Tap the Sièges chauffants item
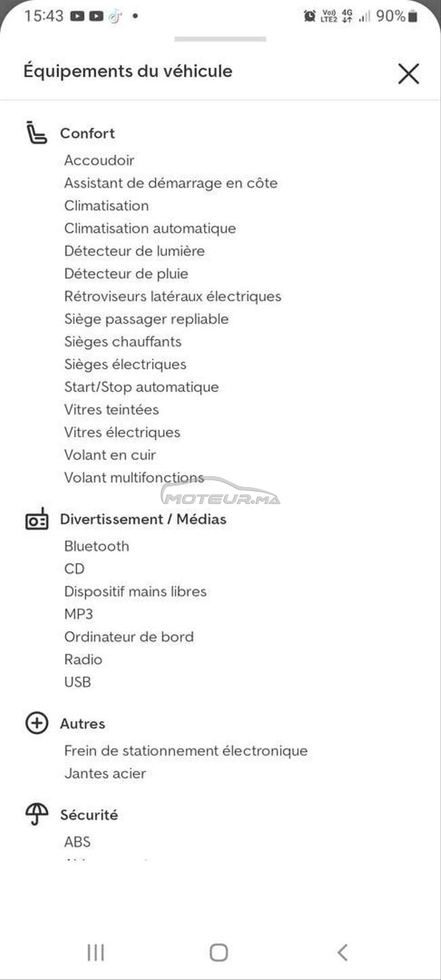Image resolution: width=441 pixels, height=980 pixels. tap(123, 342)
